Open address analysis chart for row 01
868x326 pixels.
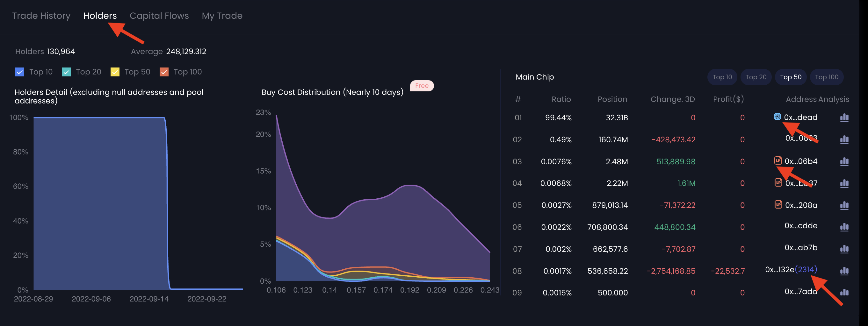click(x=844, y=117)
